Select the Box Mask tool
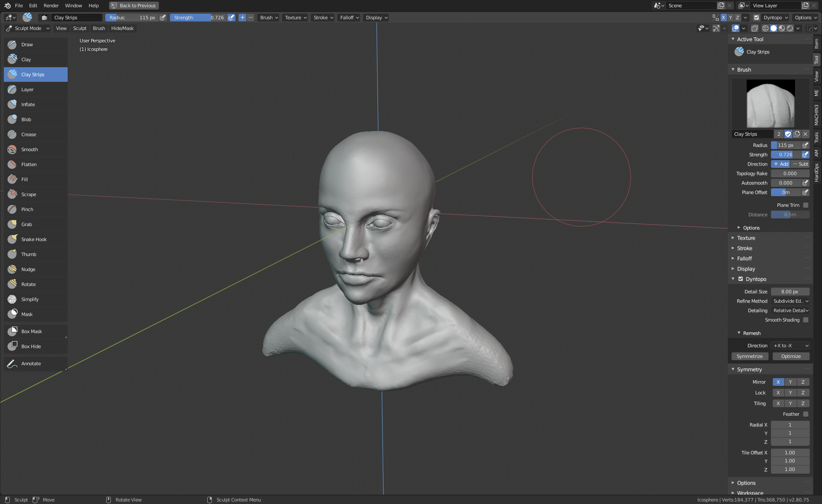 [x=32, y=331]
